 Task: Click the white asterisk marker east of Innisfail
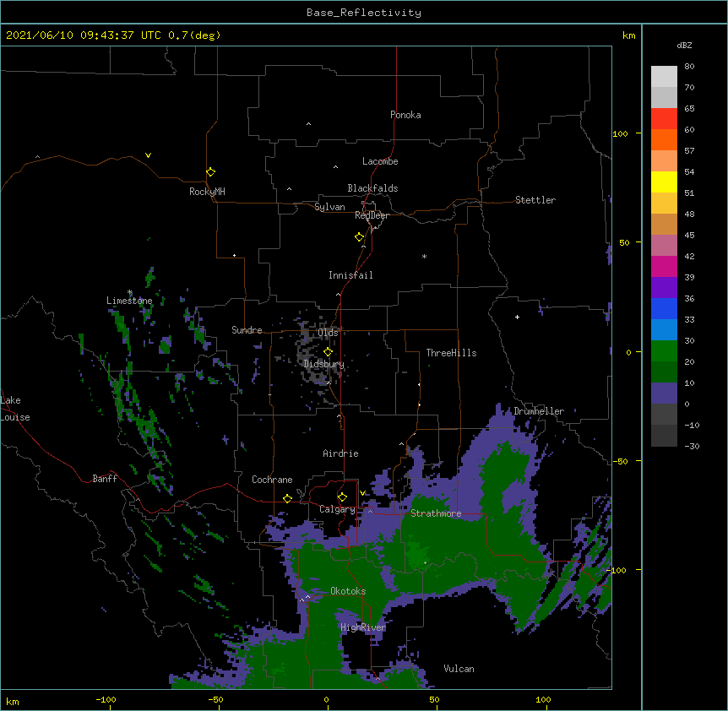424,256
